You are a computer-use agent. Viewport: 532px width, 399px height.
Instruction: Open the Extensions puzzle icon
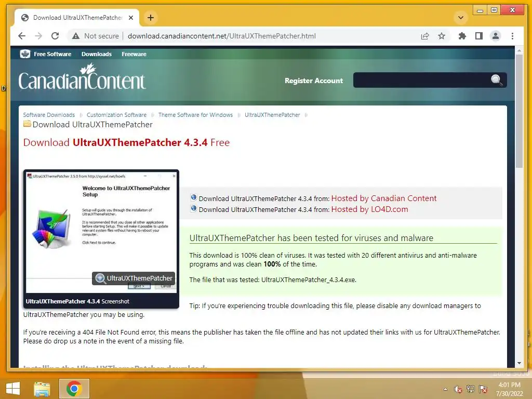[x=462, y=36]
